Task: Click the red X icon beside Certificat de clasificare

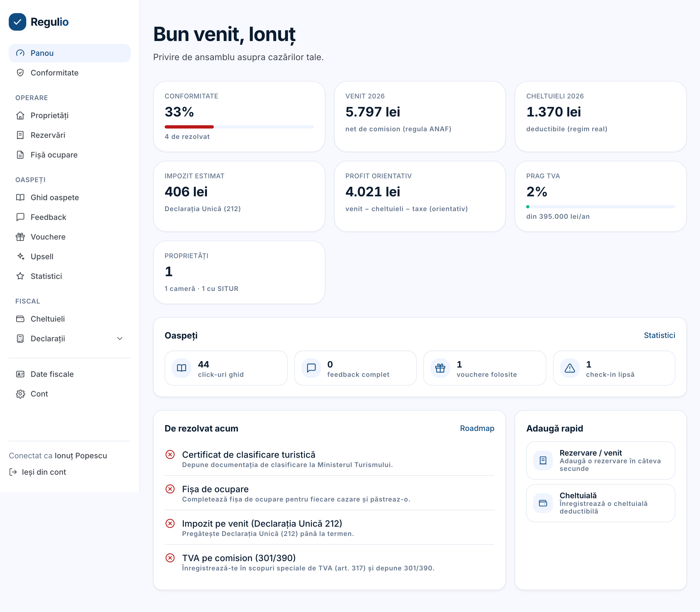Action: 170,454
